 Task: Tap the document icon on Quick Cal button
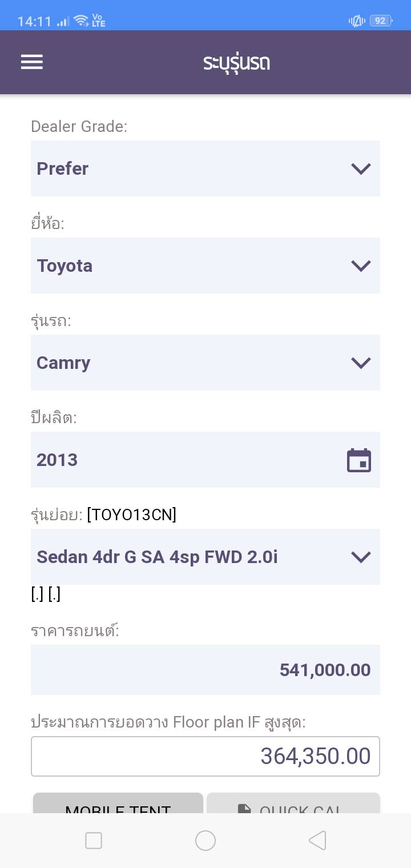click(x=244, y=809)
